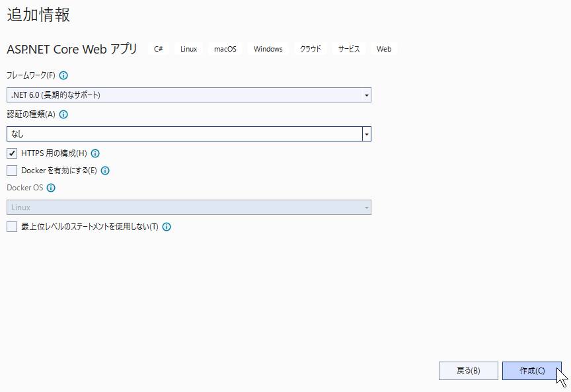Click the Windows tag
The height and width of the screenshot is (392, 571).
coord(268,49)
